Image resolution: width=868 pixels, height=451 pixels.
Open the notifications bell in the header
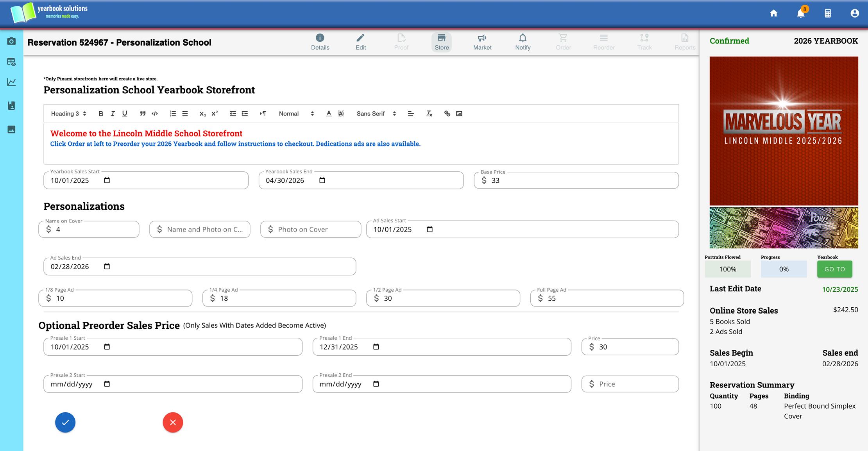[800, 14]
